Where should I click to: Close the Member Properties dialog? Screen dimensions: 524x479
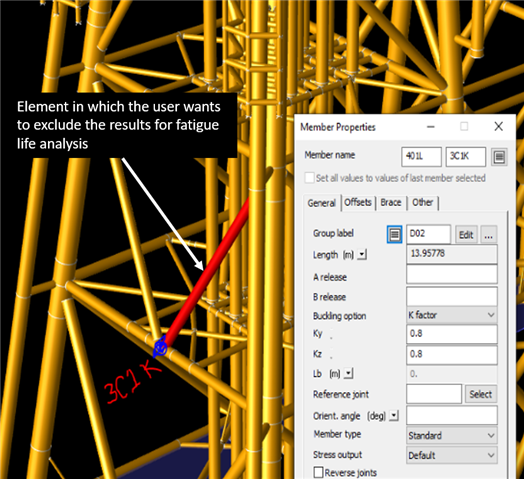[499, 127]
